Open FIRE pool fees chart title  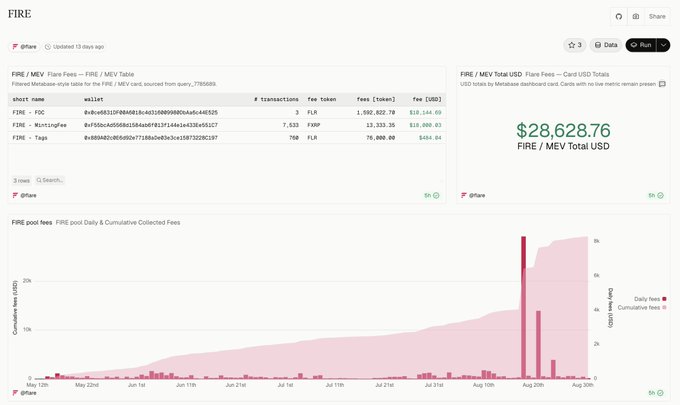point(32,222)
